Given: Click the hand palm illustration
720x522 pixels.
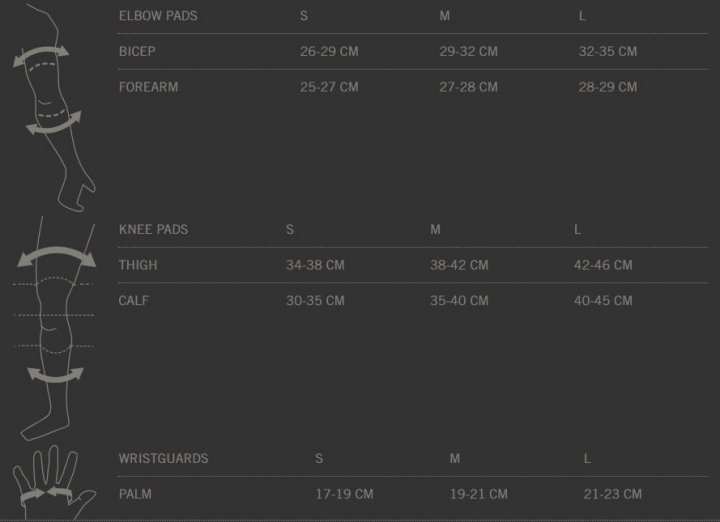Looking at the screenshot, I should (x=54, y=482).
